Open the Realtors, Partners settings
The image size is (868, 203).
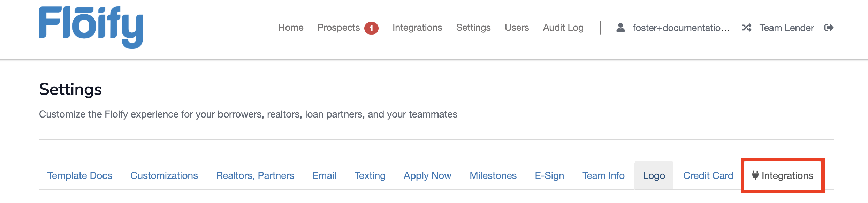255,175
